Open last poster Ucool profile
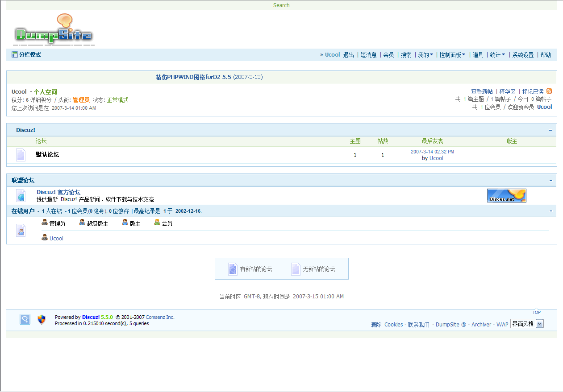The image size is (563, 392). click(436, 158)
